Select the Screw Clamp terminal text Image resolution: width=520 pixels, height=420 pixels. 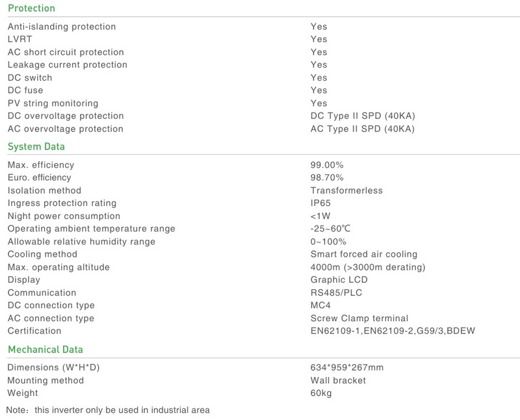359,319
